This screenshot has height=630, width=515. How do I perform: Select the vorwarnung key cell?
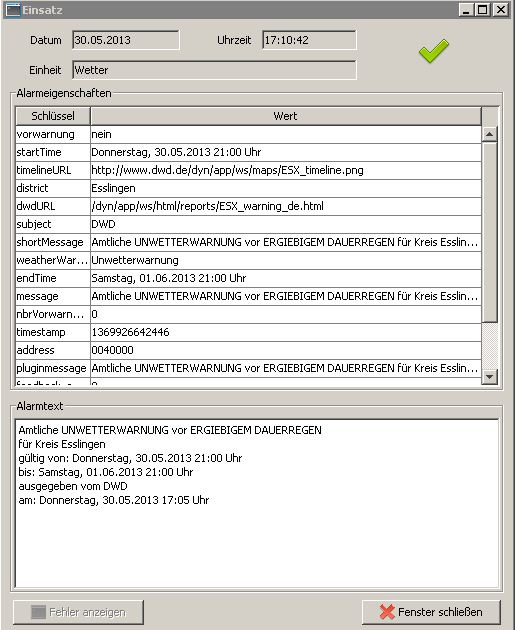[x=53, y=134]
